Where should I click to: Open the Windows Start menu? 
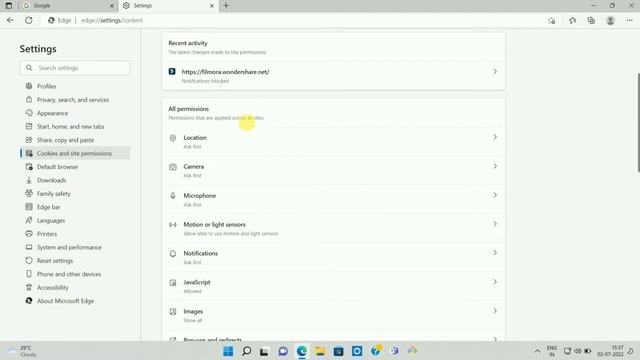click(228, 351)
